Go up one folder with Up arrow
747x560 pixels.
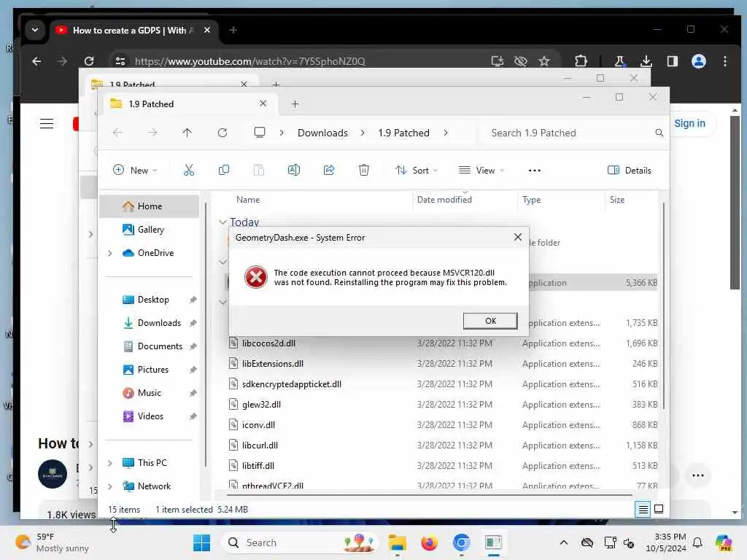187,133
